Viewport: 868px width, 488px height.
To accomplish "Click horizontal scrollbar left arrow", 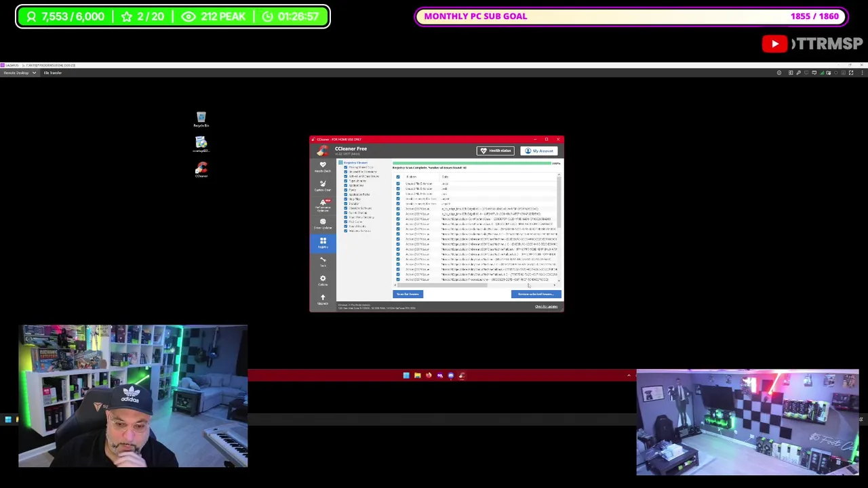I will pyautogui.click(x=395, y=285).
